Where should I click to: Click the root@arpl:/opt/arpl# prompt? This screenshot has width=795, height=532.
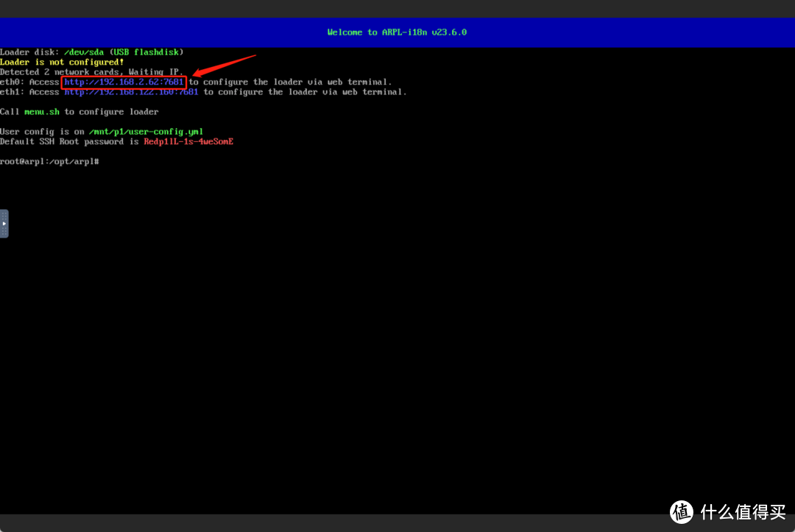[50, 162]
